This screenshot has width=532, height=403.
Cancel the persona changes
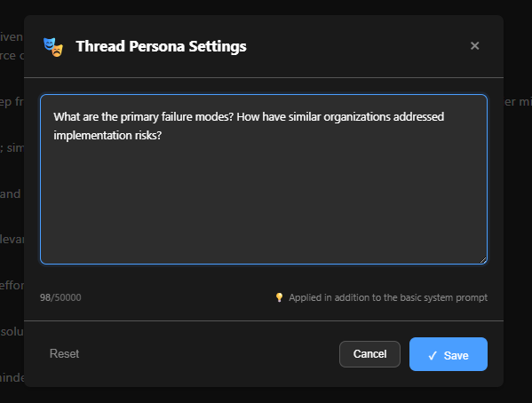[x=369, y=354]
